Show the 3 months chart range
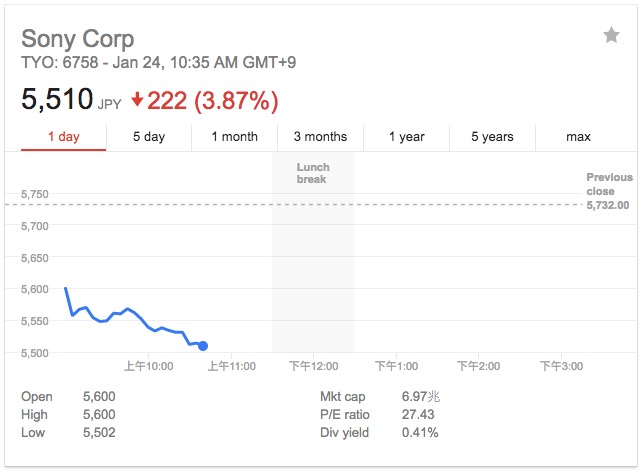Viewport: 644px width, 471px height. click(320, 137)
